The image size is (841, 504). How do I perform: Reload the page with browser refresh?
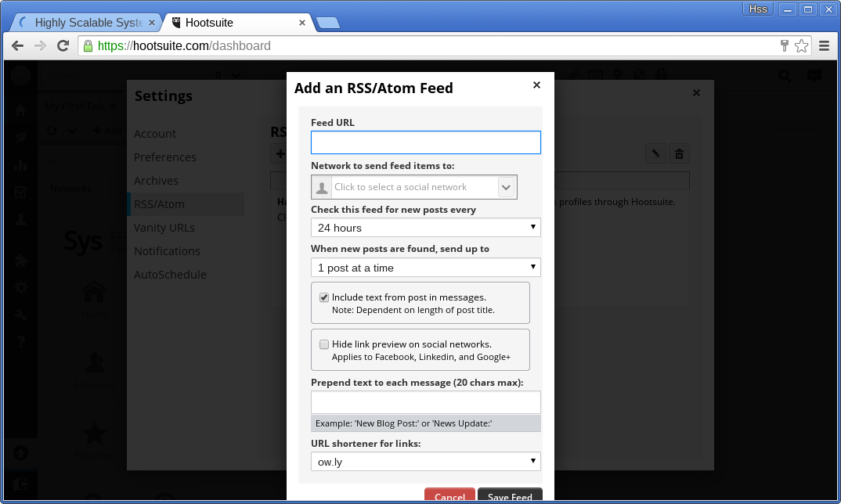pyautogui.click(x=63, y=45)
